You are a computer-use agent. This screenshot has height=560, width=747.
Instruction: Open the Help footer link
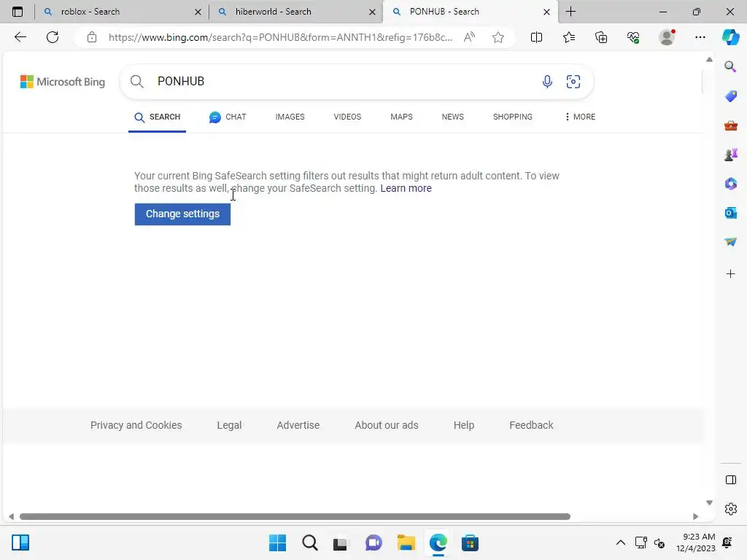pyautogui.click(x=463, y=425)
